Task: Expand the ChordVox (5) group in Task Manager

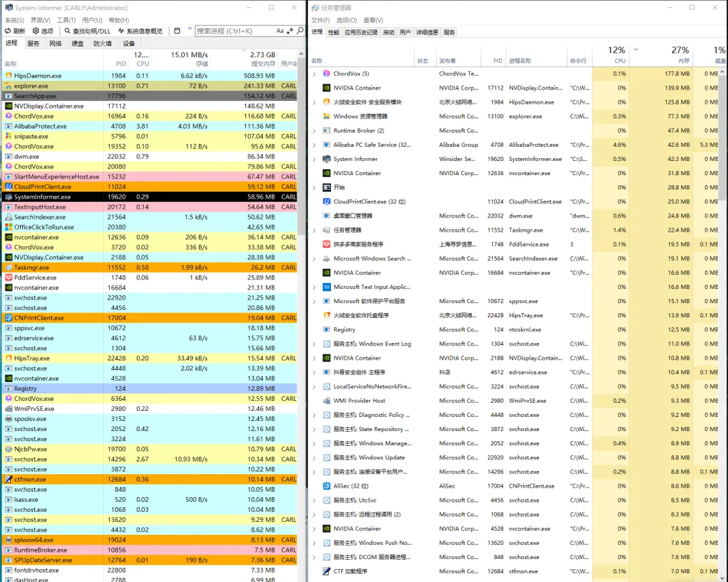Action: (x=314, y=74)
